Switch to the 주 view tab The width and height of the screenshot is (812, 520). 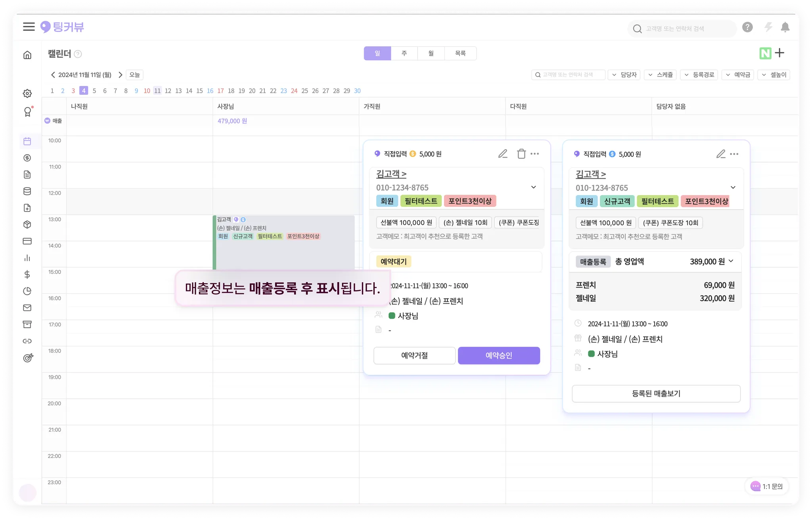pyautogui.click(x=404, y=53)
